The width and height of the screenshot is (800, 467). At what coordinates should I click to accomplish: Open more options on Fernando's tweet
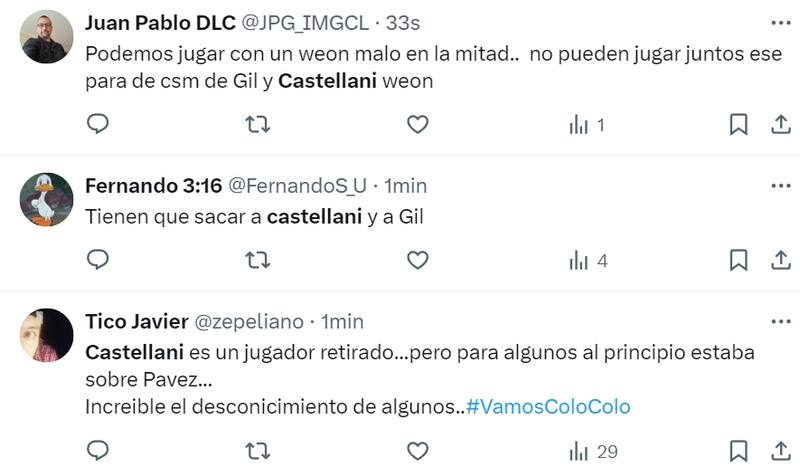click(780, 185)
